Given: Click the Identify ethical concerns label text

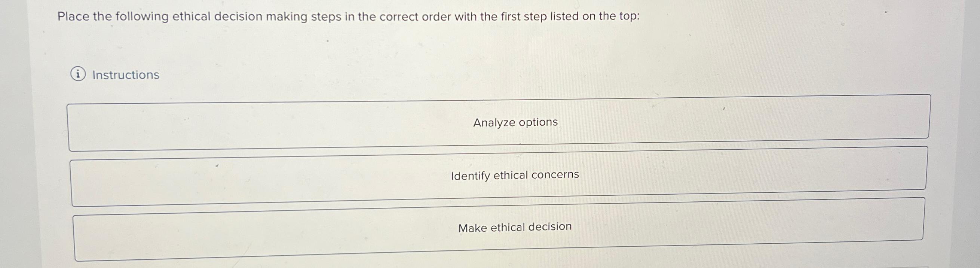Looking at the screenshot, I should 515,175.
